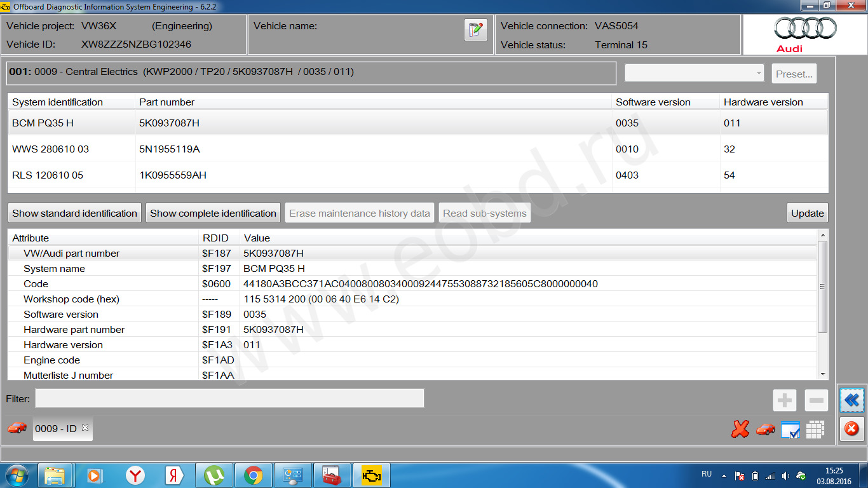Click the red car icon beside 0009 - ID tab

click(17, 428)
